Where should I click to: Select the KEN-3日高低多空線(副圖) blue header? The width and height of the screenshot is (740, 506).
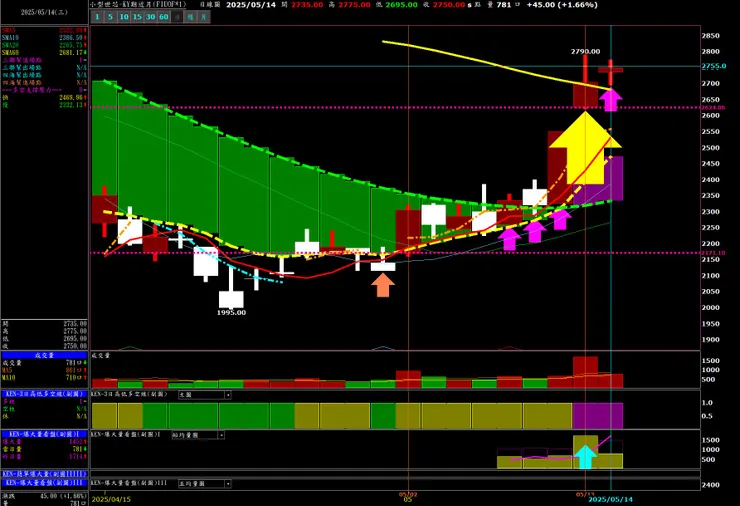[x=44, y=394]
